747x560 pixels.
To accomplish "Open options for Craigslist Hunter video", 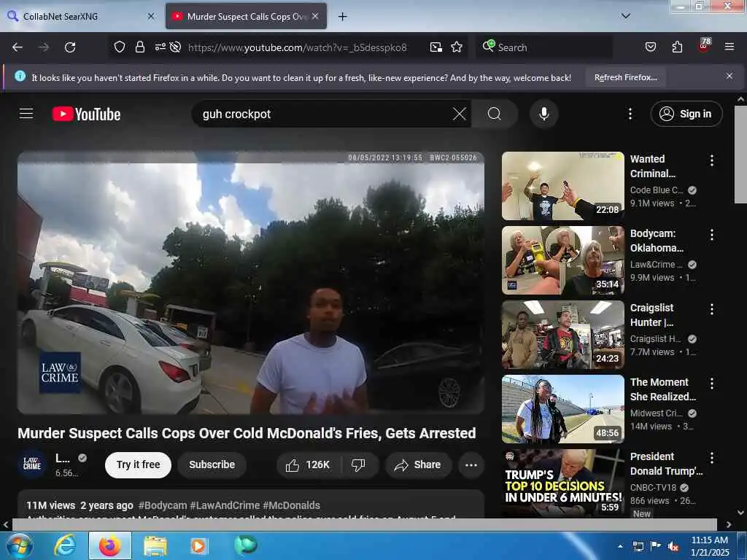I will (x=712, y=309).
